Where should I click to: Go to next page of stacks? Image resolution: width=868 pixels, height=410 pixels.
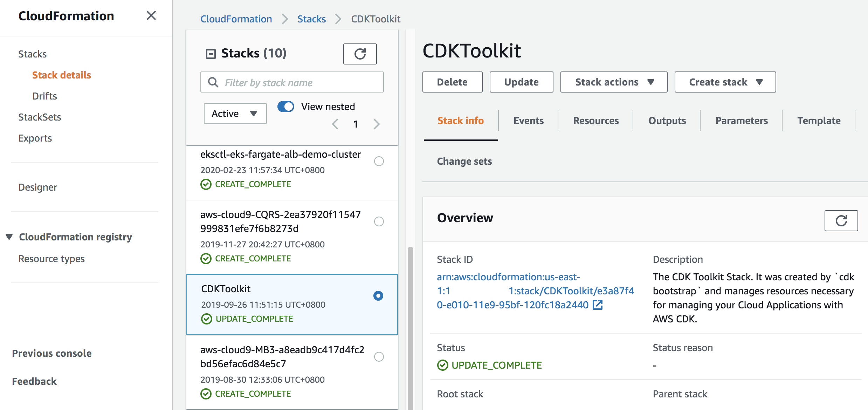(x=377, y=124)
